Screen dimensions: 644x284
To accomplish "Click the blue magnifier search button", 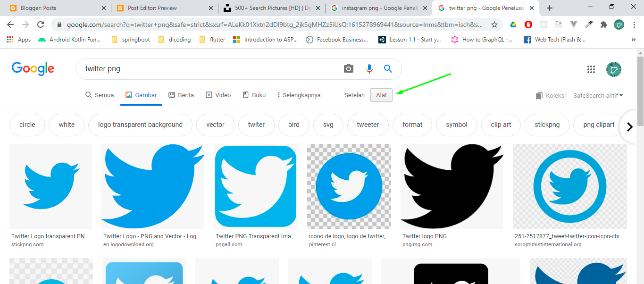I will [388, 69].
